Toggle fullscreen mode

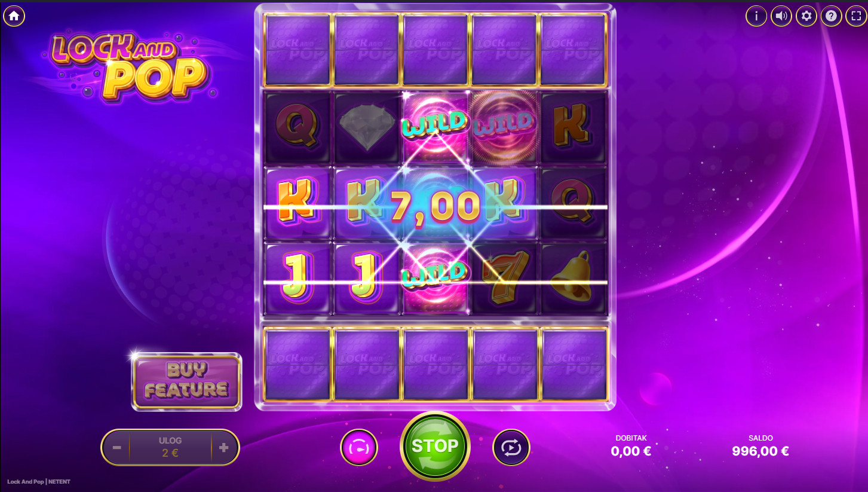855,16
